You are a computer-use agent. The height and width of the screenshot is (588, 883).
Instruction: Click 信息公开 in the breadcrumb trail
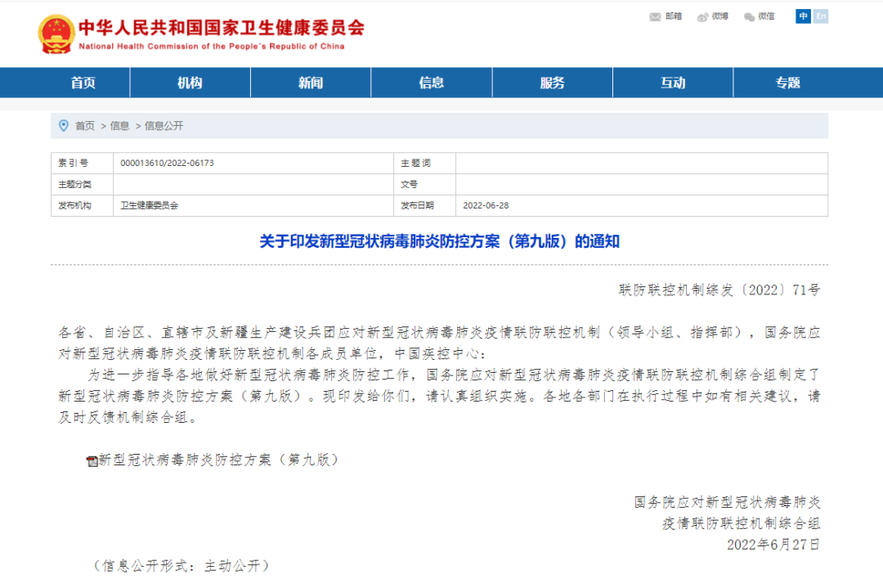click(164, 126)
